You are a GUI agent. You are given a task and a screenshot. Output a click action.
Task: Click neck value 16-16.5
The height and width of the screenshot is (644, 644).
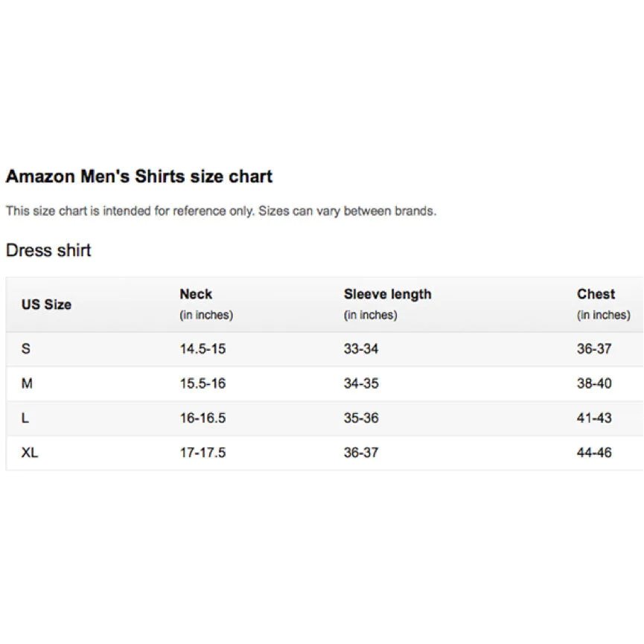pos(203,418)
